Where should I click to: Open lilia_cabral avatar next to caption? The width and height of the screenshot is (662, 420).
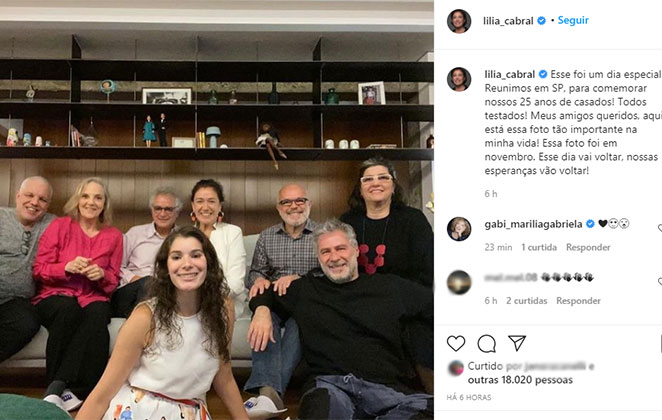(459, 79)
